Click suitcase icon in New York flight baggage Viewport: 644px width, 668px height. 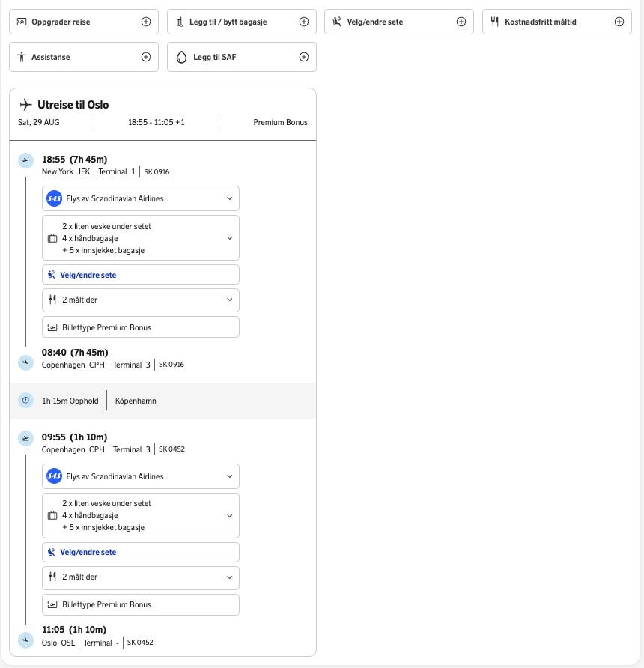[52, 238]
